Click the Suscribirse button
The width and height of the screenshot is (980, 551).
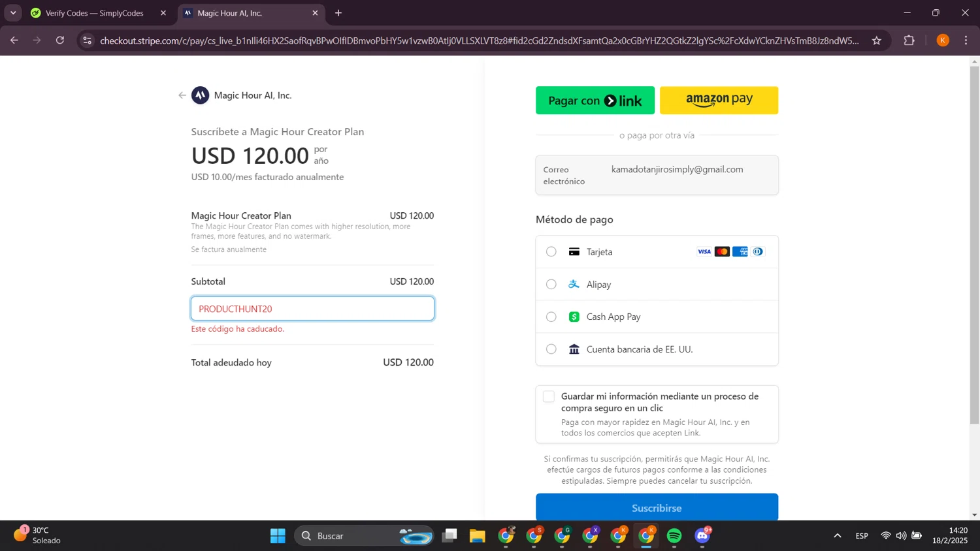pyautogui.click(x=657, y=507)
